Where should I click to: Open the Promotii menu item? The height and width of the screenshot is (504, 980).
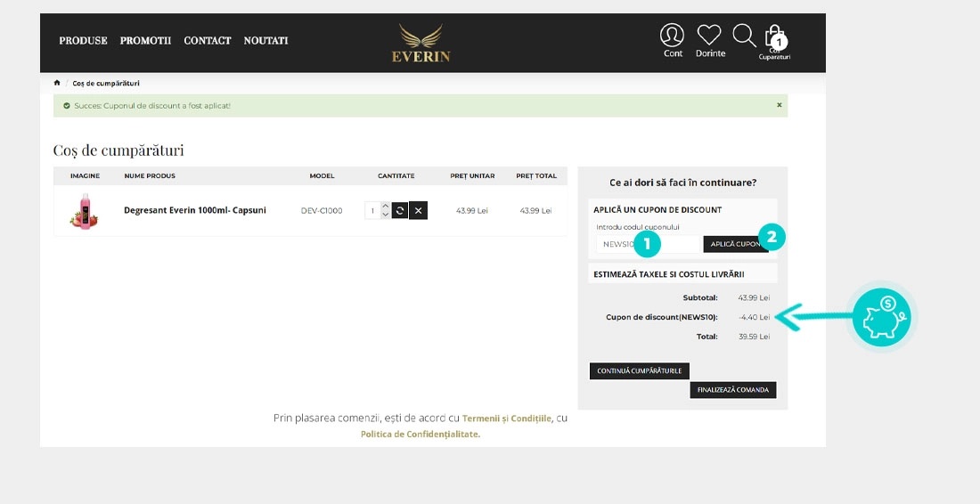(x=145, y=40)
